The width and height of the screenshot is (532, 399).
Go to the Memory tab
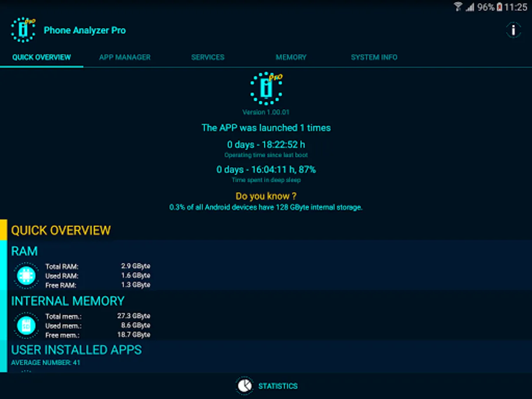coord(291,57)
